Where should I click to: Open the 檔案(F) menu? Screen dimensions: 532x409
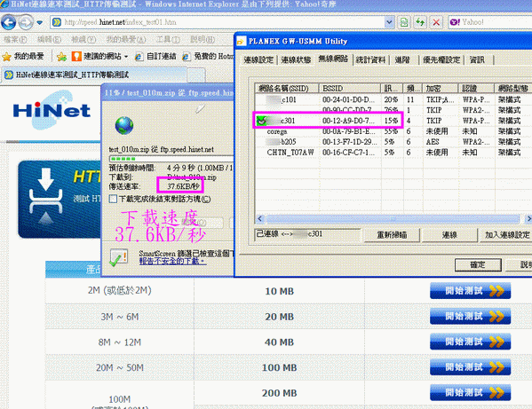(x=15, y=39)
